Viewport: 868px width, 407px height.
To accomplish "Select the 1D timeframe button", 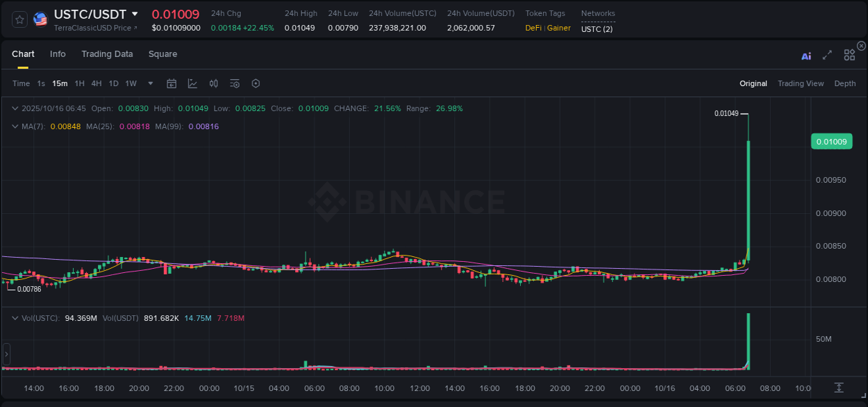I will click(x=113, y=83).
